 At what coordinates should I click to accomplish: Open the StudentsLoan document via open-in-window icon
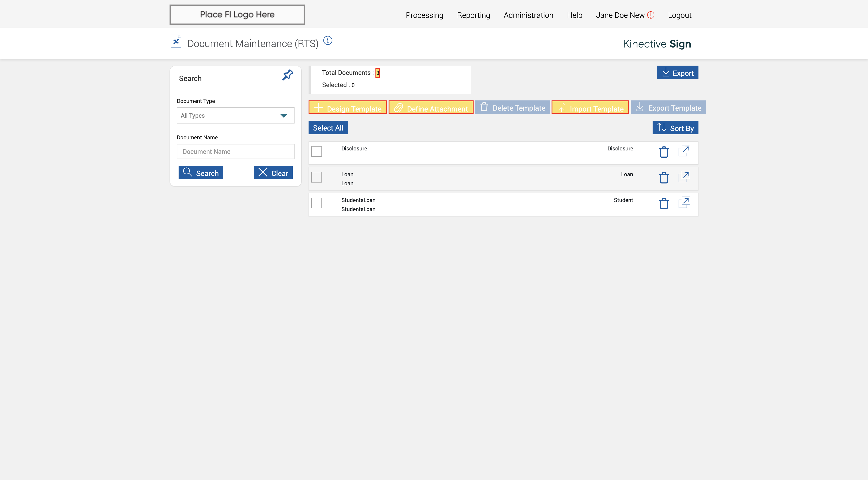pyautogui.click(x=684, y=202)
